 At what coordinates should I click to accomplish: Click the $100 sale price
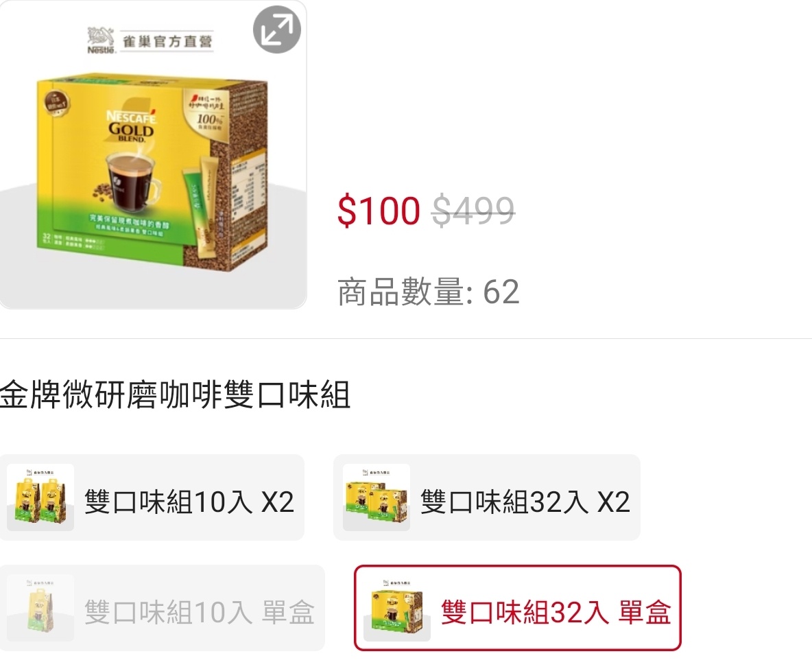click(x=379, y=211)
